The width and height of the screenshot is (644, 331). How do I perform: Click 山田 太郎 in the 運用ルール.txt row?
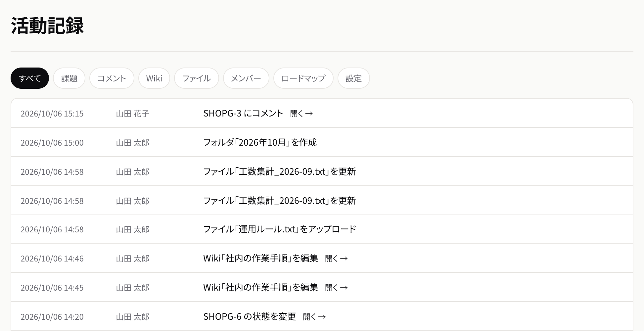133,229
